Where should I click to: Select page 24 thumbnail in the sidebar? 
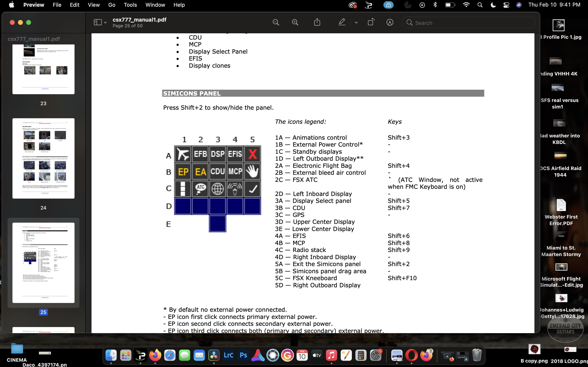[43, 158]
